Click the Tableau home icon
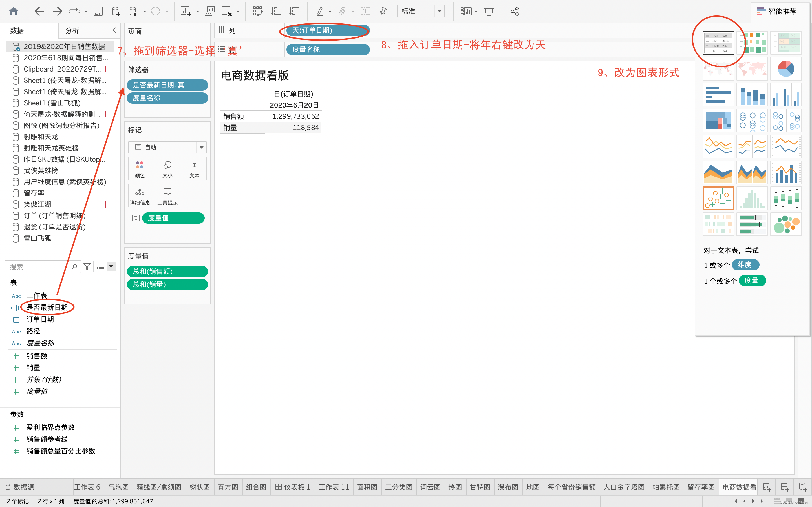The image size is (812, 507). 14,11
